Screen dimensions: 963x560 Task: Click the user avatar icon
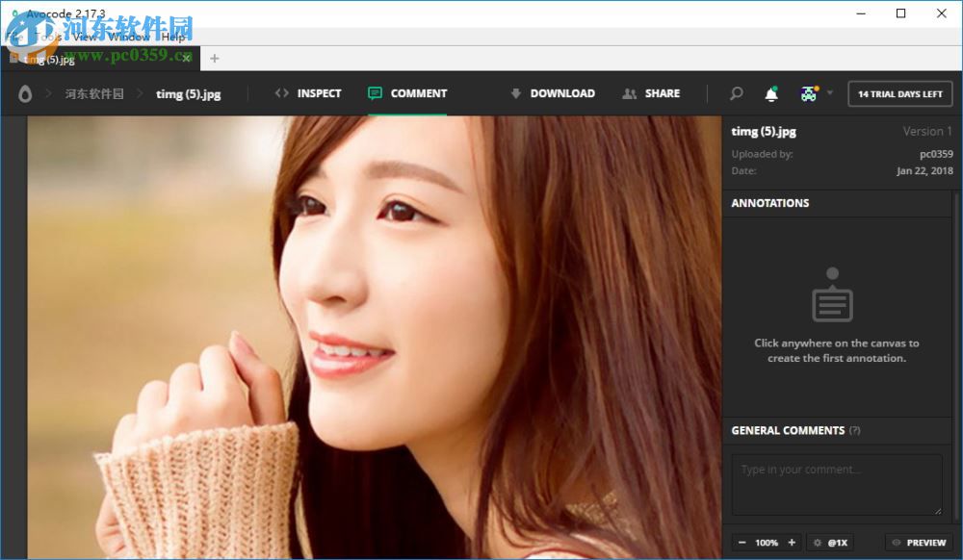(809, 93)
